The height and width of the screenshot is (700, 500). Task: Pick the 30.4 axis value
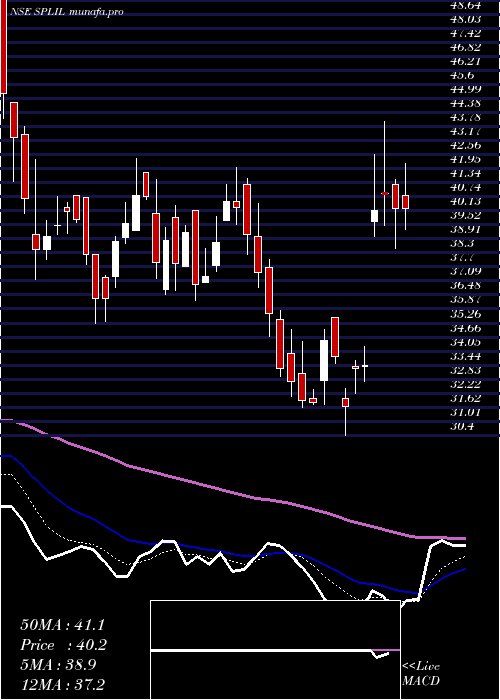click(464, 426)
